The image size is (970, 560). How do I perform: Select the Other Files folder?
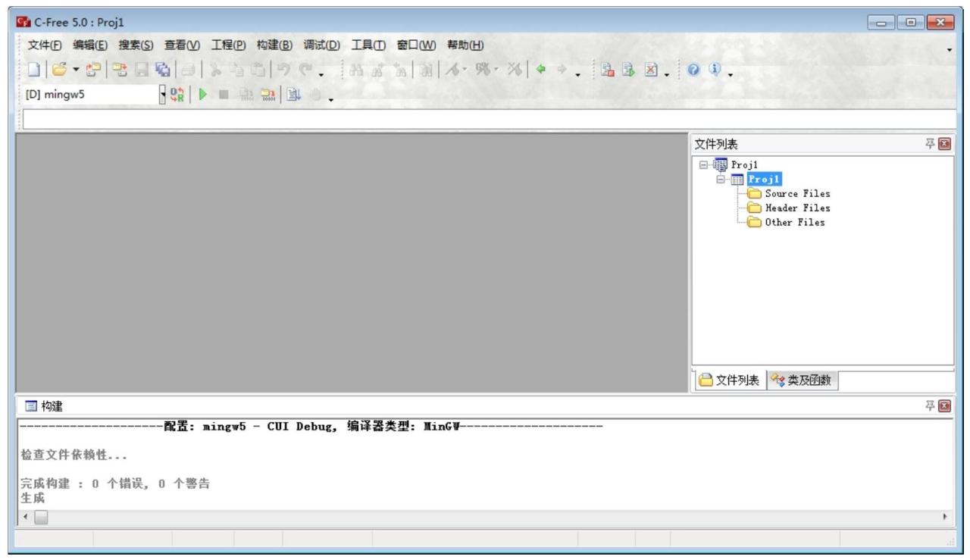point(794,222)
